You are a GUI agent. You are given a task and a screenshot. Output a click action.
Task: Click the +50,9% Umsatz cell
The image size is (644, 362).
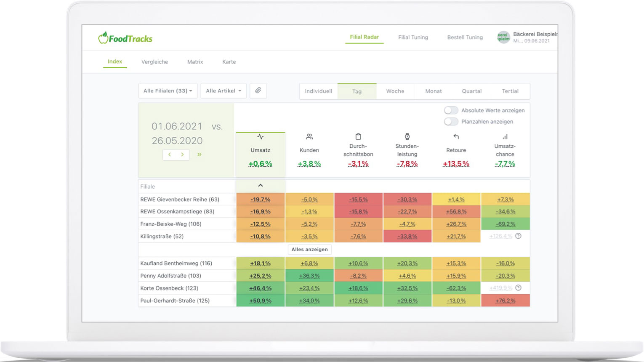(261, 301)
